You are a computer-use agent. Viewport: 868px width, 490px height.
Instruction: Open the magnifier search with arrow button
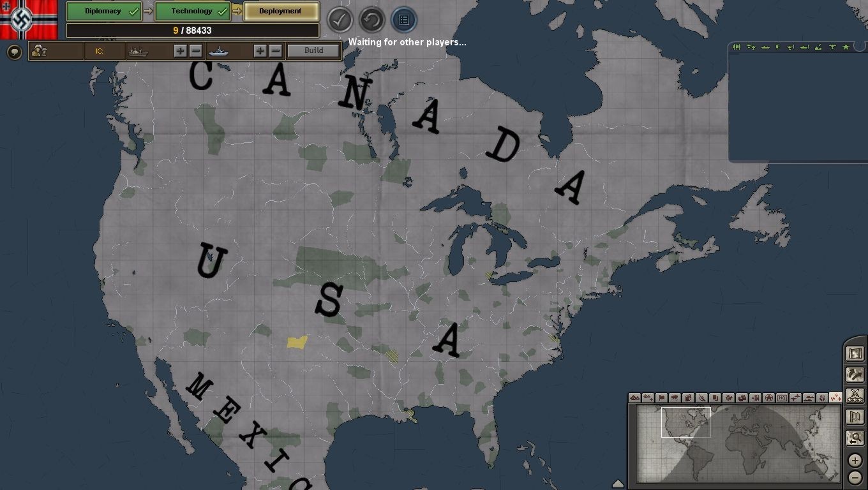(855, 438)
